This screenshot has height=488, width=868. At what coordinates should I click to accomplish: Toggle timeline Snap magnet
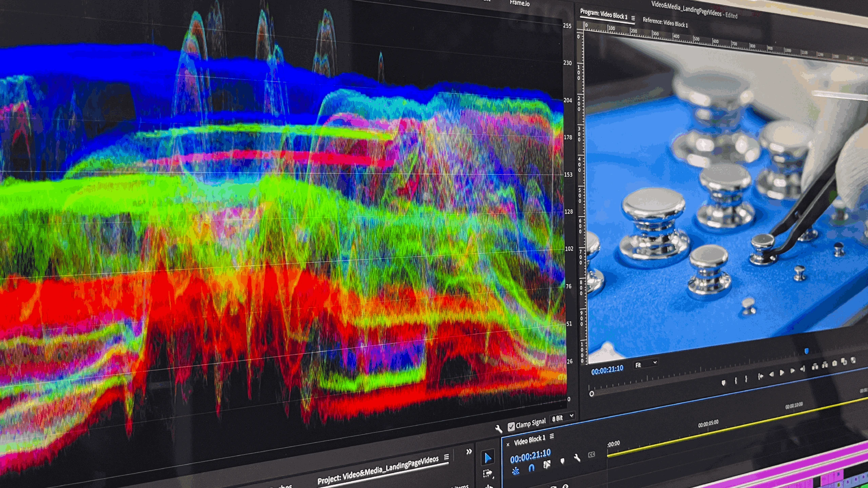531,468
